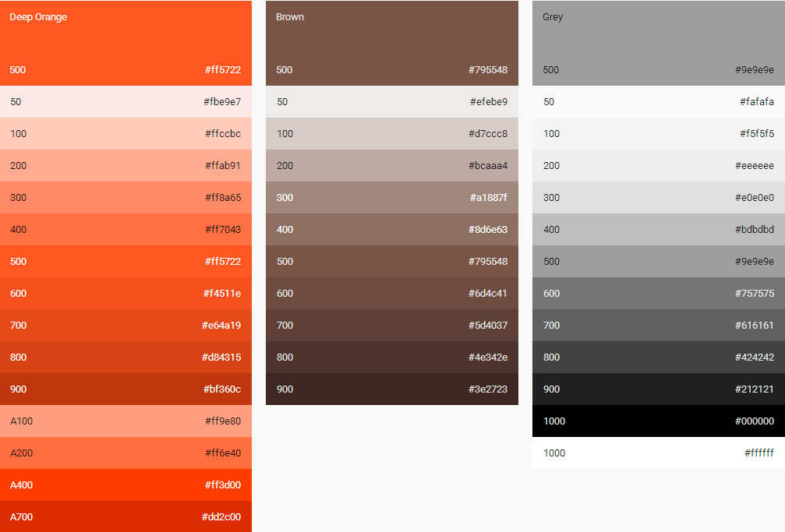785x532 pixels.
Task: Click the Brown 300 swatch labeled #a1887f
Action: (390, 197)
